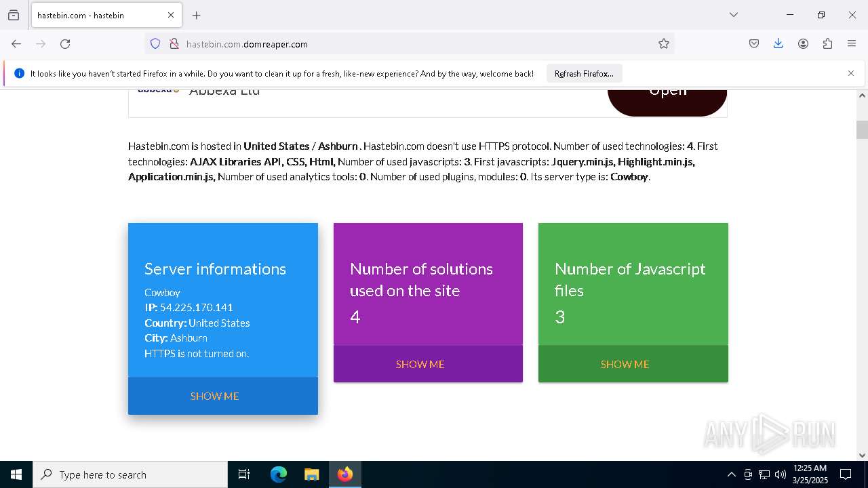Open the Windows Start menu
The height and width of the screenshot is (488, 868).
[x=16, y=474]
